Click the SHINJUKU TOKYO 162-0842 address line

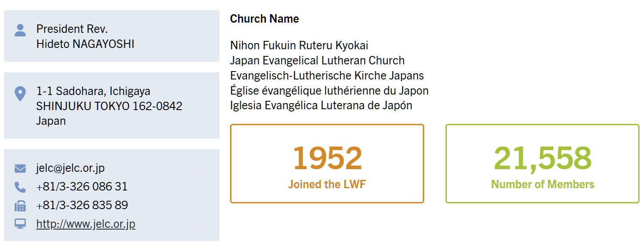pos(109,106)
